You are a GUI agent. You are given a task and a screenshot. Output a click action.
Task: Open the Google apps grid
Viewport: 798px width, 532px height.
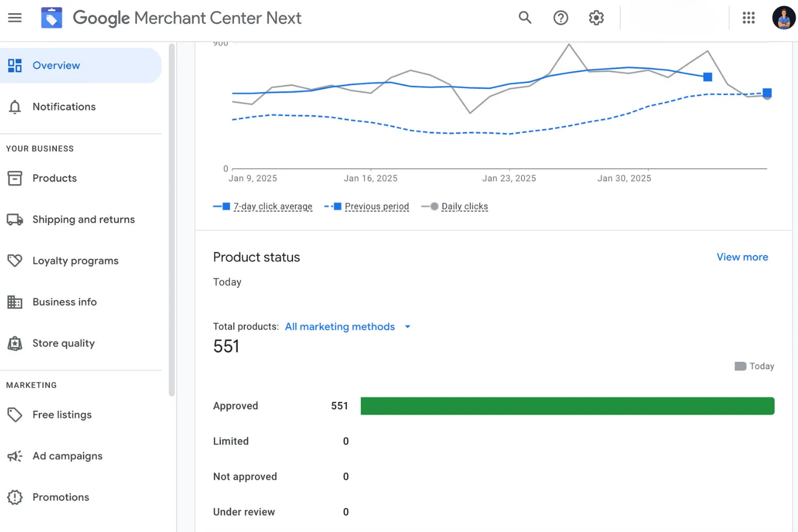coord(749,18)
